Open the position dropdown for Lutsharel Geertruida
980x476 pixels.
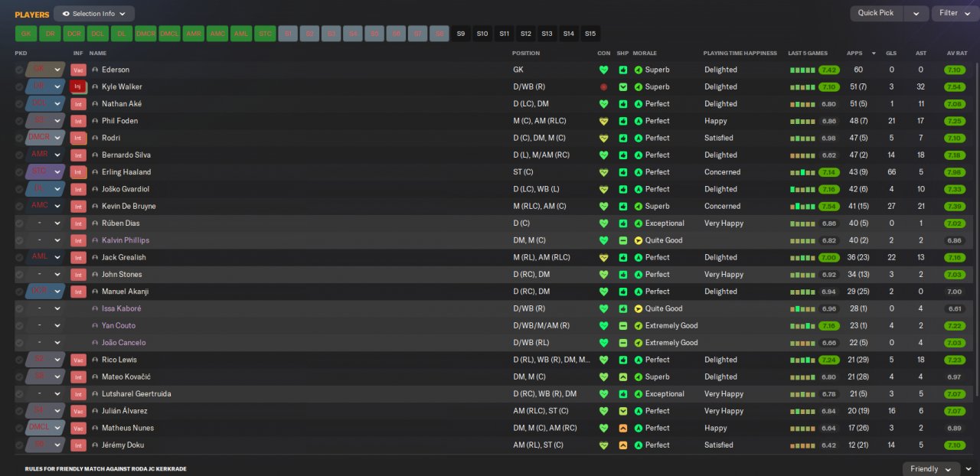57,394
